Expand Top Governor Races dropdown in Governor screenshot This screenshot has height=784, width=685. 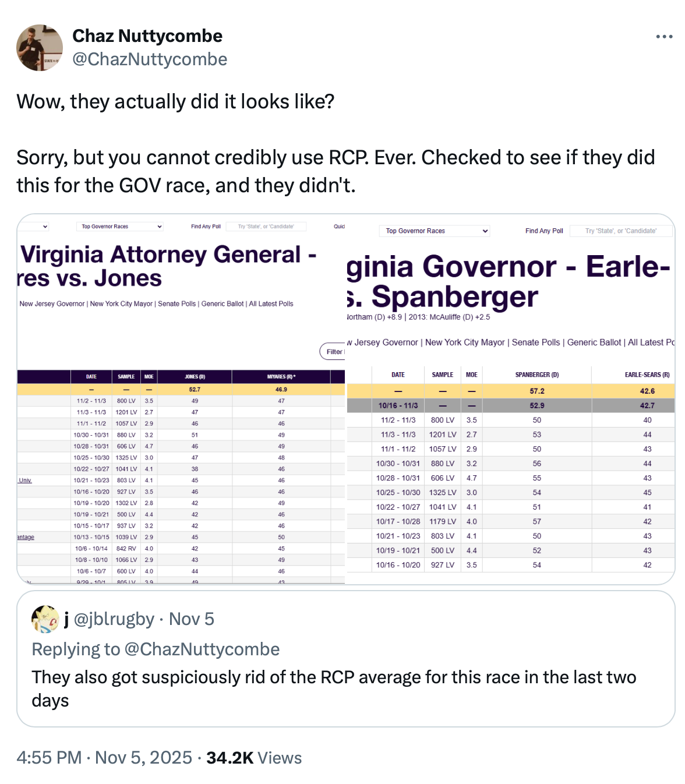point(434,231)
